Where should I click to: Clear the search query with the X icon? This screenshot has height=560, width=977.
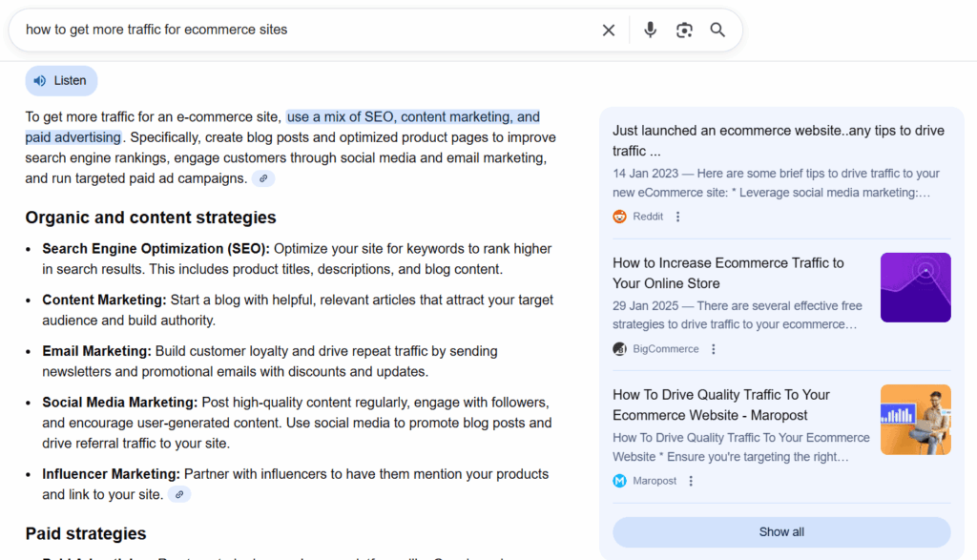point(609,30)
